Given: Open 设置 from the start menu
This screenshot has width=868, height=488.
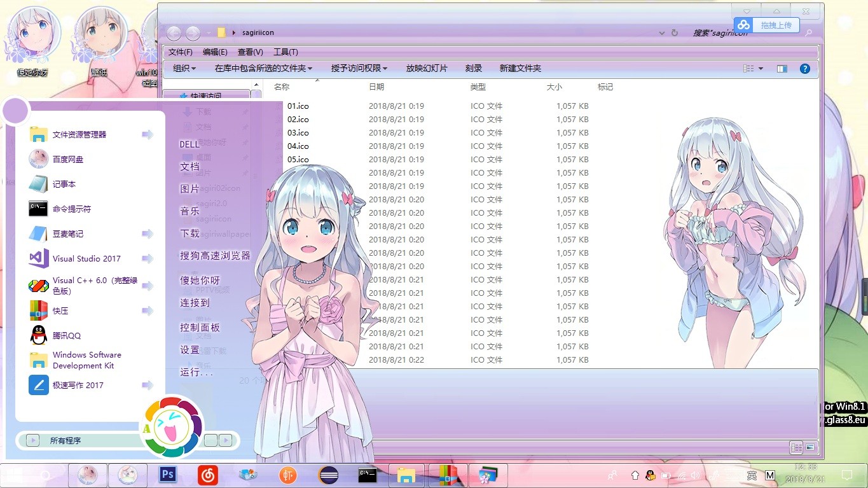Looking at the screenshot, I should [189, 350].
